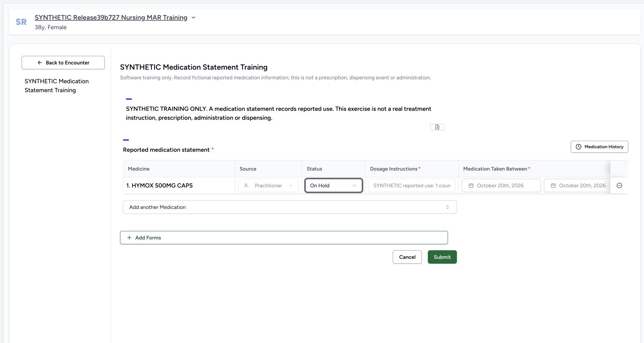Screen dimensions: 644x343
Task: Open the Practitioner source dropdown
Action: [268, 185]
